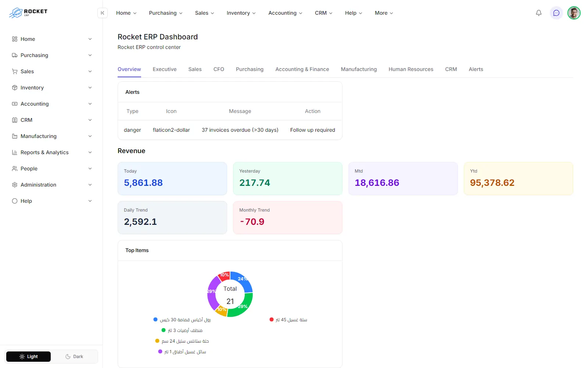Viewport: 588px width, 368px height.
Task: Click the People icon in sidebar
Action: coord(15,169)
